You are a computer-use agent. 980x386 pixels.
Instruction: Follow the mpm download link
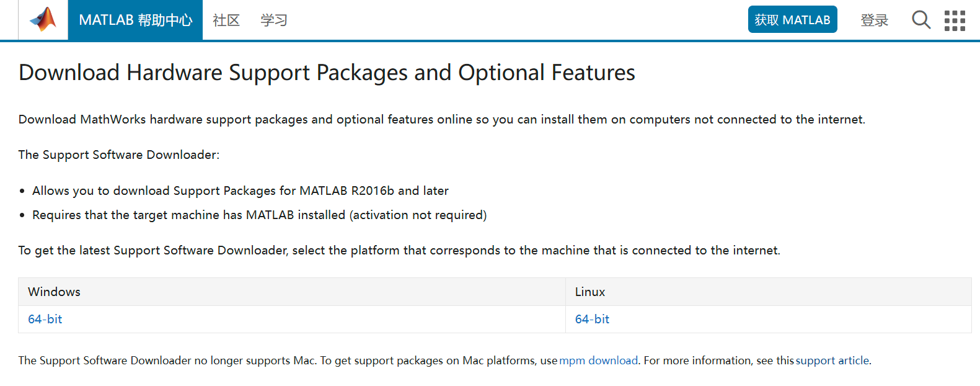click(598, 361)
